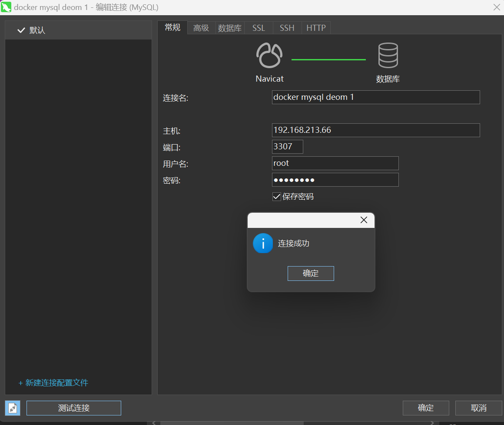Click the database cylinder icon in the diagram
This screenshot has height=425, width=504.
(388, 56)
